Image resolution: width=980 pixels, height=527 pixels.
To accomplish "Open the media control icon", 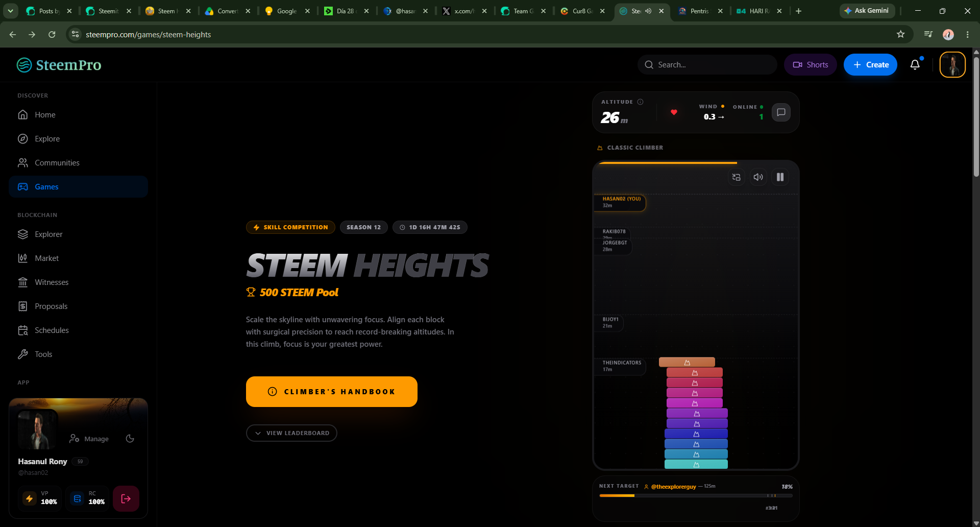I will coord(928,34).
